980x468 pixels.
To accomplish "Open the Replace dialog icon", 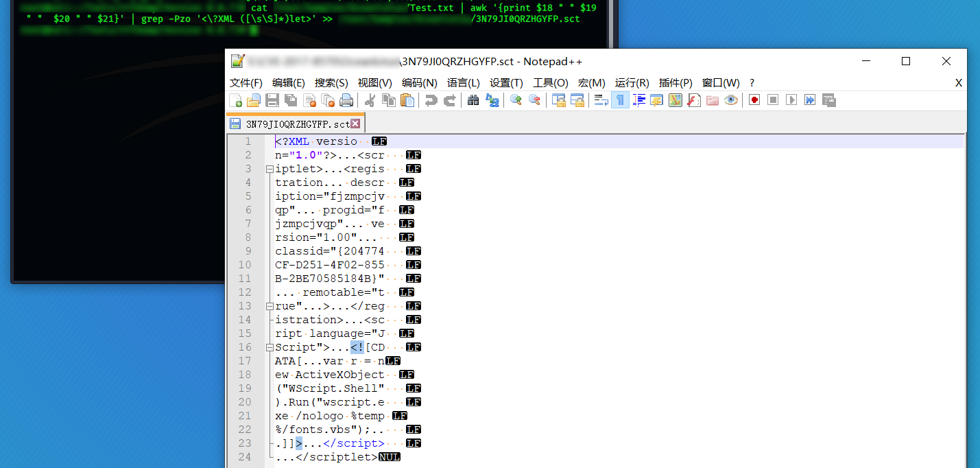I will pos(492,100).
